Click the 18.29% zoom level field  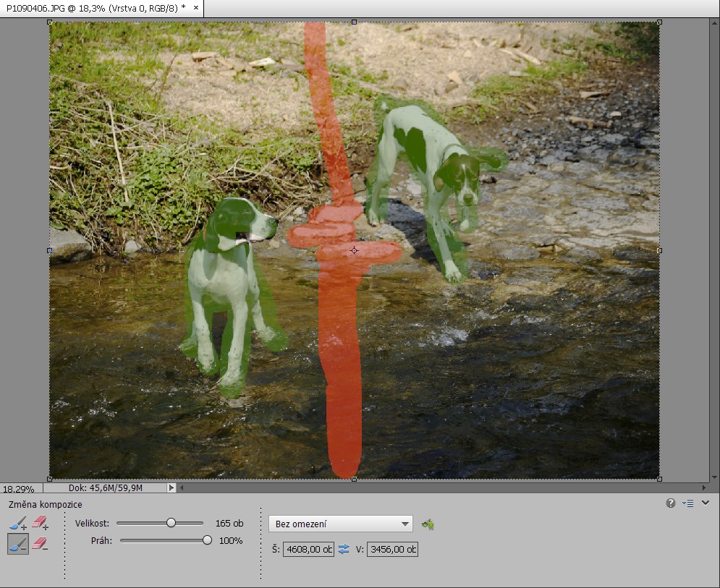[x=20, y=489]
